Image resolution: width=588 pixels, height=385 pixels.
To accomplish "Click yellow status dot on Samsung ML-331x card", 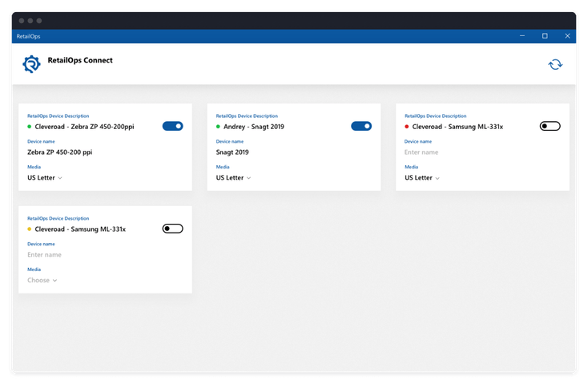I will point(30,229).
